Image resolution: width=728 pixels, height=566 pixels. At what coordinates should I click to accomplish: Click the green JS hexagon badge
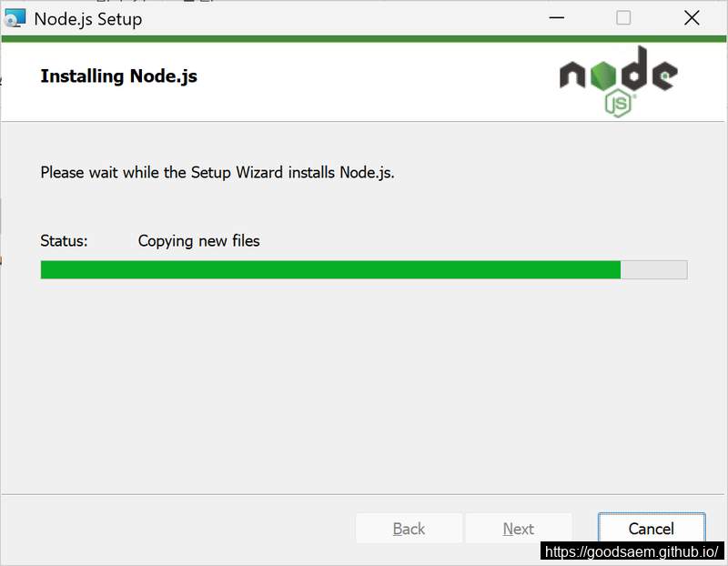(619, 103)
